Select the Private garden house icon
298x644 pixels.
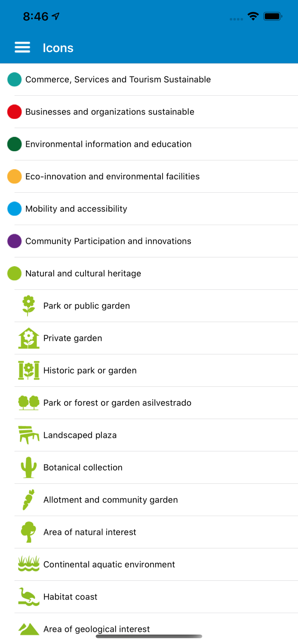pos(28,338)
